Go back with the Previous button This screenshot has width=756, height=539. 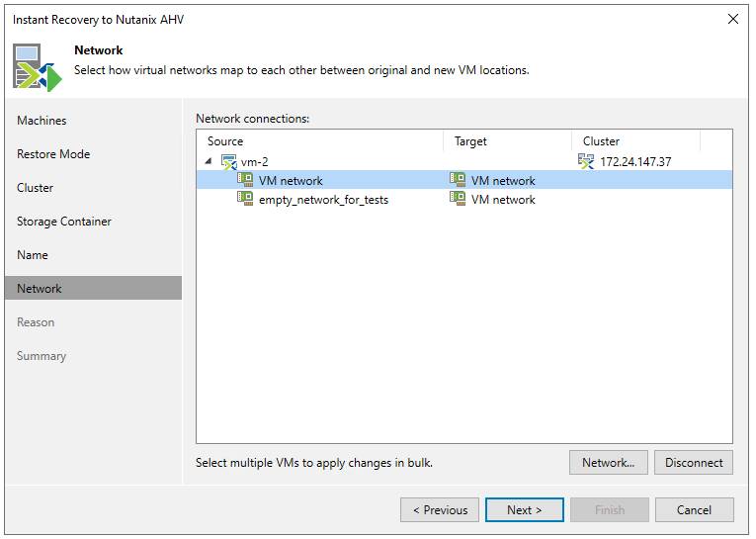440,510
